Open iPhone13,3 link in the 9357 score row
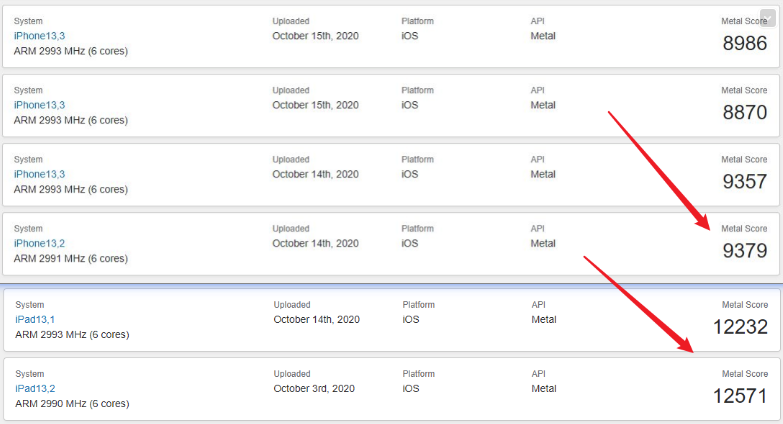Image resolution: width=783 pixels, height=424 pixels. pos(39,174)
